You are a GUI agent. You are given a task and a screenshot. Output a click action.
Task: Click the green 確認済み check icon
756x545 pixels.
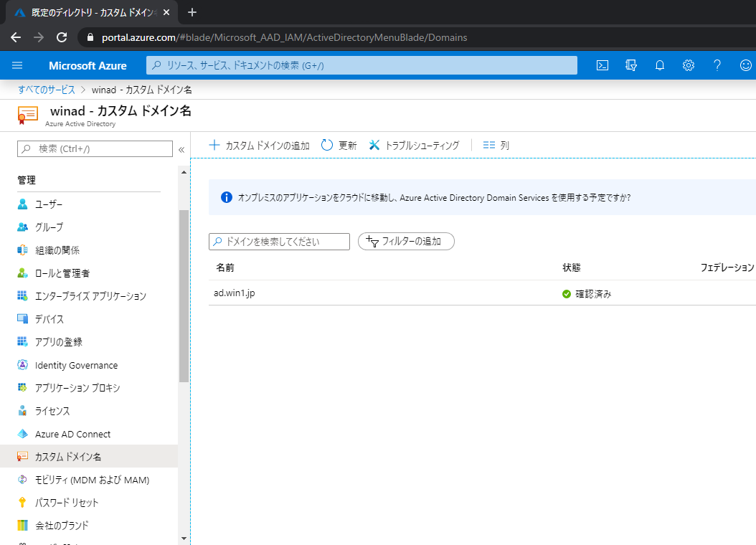point(567,294)
